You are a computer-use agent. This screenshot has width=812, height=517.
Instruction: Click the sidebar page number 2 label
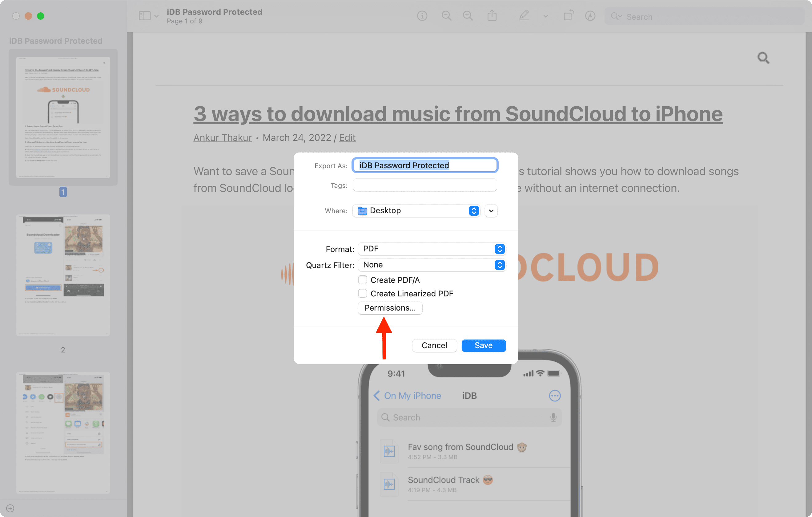point(63,350)
